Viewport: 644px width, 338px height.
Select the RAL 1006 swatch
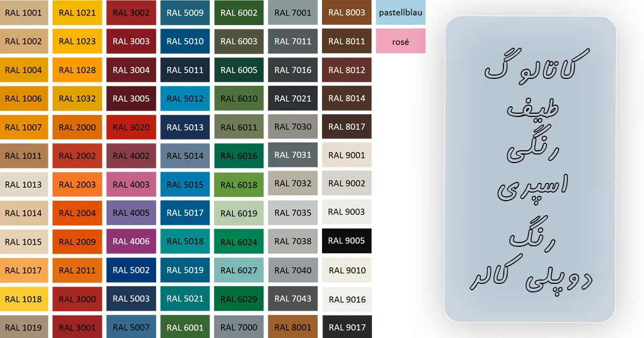point(24,99)
